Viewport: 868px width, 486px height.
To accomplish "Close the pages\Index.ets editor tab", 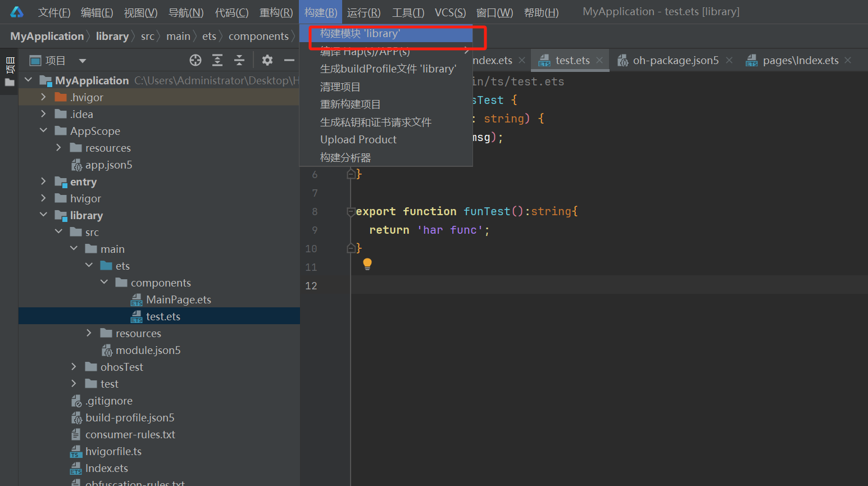I will tap(848, 60).
